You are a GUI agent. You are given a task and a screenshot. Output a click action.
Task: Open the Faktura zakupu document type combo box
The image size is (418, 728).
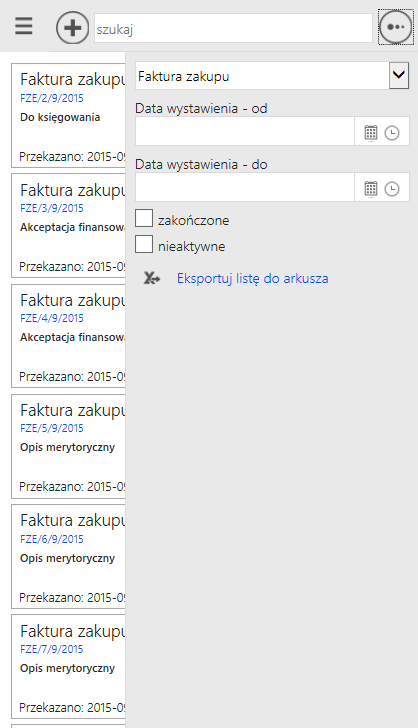[272, 76]
